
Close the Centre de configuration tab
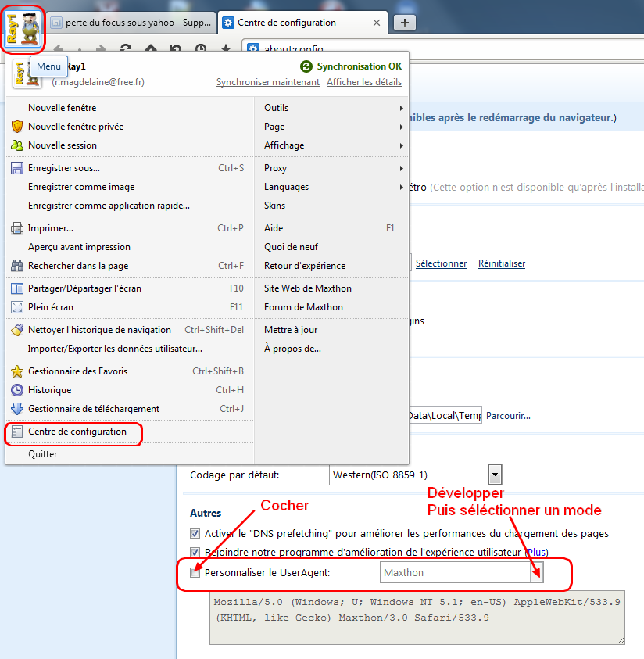point(377,23)
